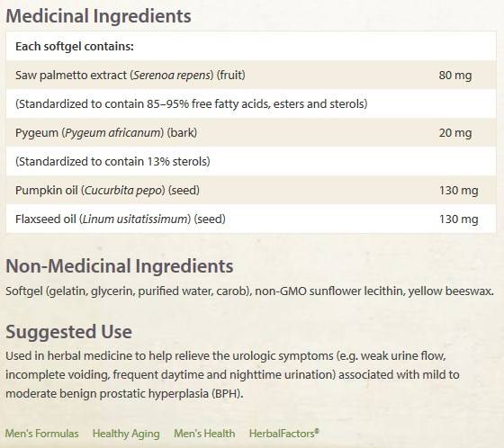Click the softgel non-medicinal ingredients text

click(249, 291)
